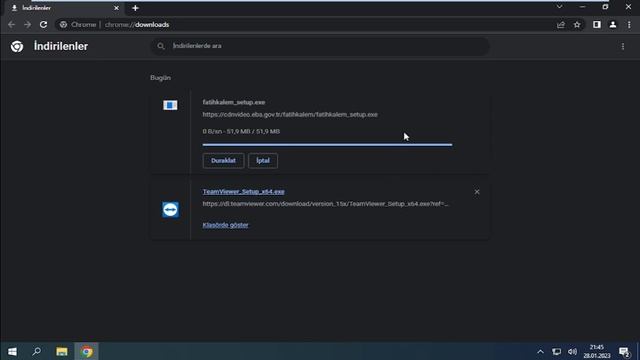Click the TeamViewer file icon
Screen dimensions: 640x360
coord(170,209)
